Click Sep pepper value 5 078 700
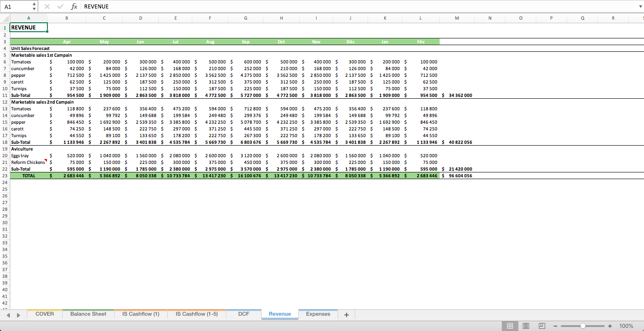This screenshot has width=644, height=331. point(251,122)
